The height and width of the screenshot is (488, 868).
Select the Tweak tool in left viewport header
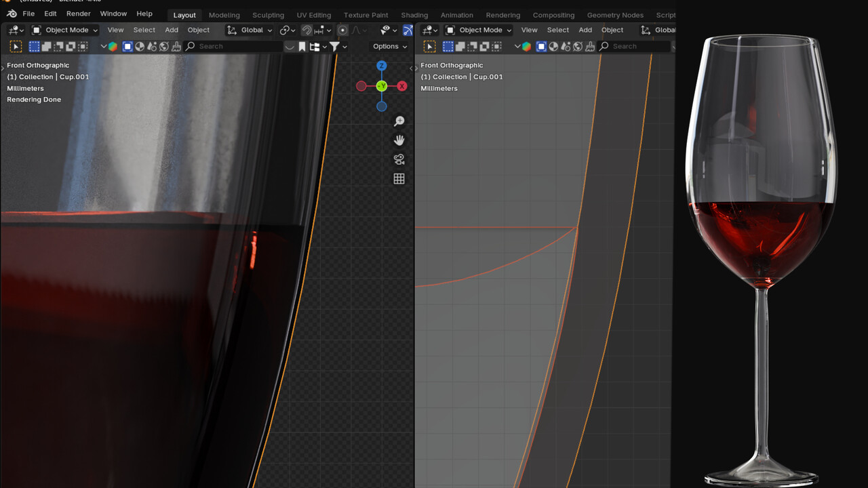click(16, 46)
